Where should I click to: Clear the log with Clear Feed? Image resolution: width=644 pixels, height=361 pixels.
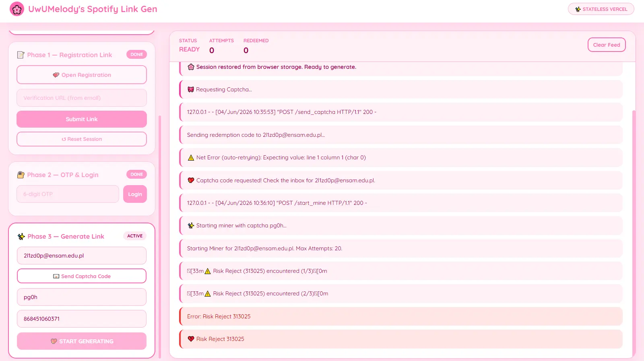point(607,45)
